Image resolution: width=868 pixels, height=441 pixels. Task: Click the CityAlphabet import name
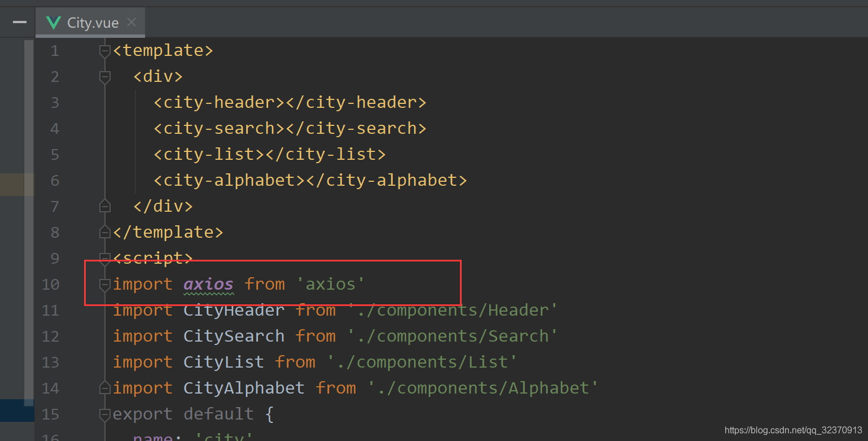pyautogui.click(x=244, y=388)
